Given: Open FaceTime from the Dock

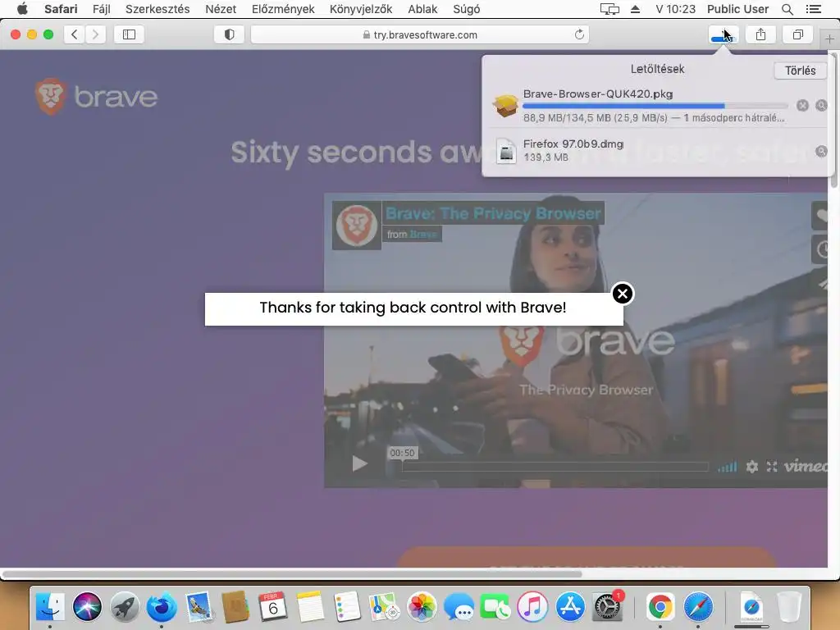Looking at the screenshot, I should pos(495,607).
